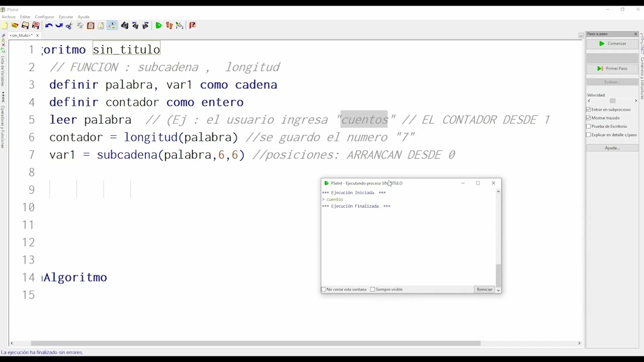Open help with question mark icon

(192, 26)
